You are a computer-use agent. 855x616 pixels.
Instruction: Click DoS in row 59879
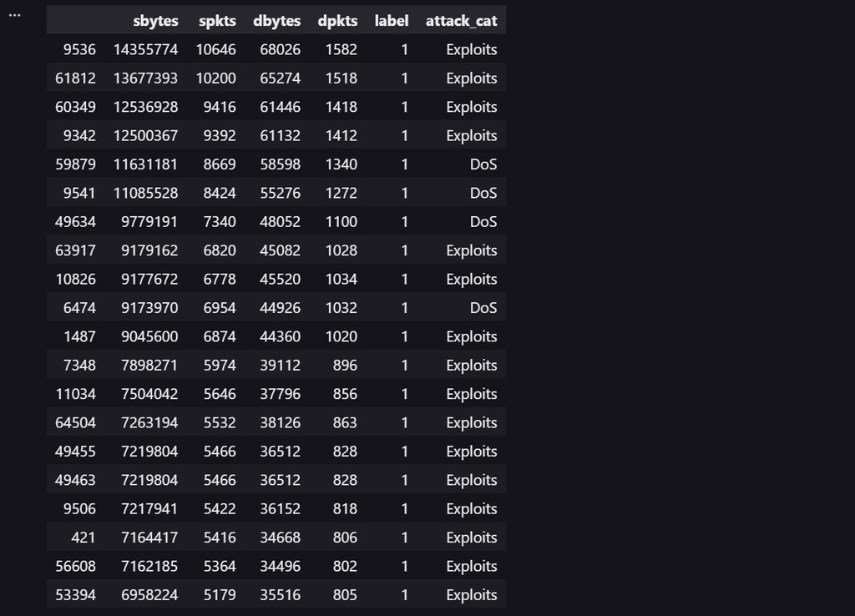(x=483, y=164)
